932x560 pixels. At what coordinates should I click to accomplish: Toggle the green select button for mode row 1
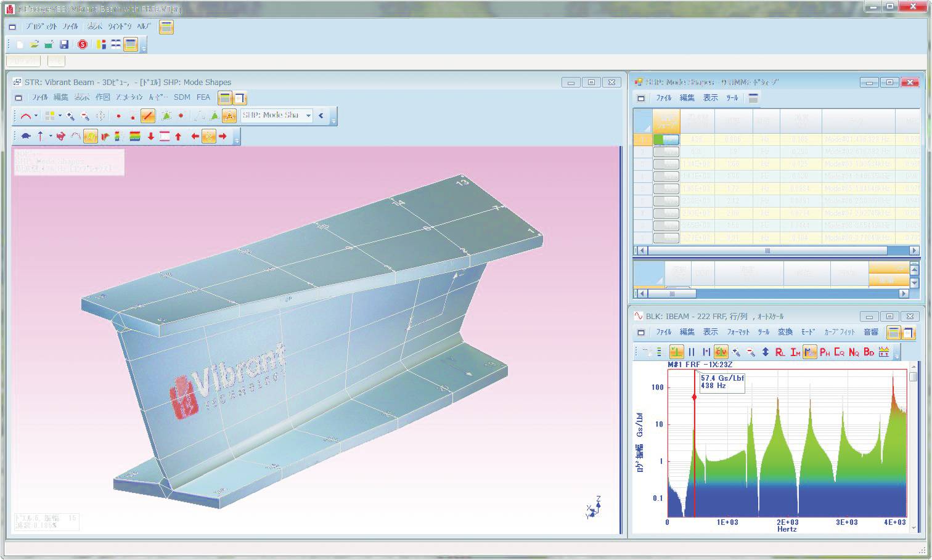[666, 139]
